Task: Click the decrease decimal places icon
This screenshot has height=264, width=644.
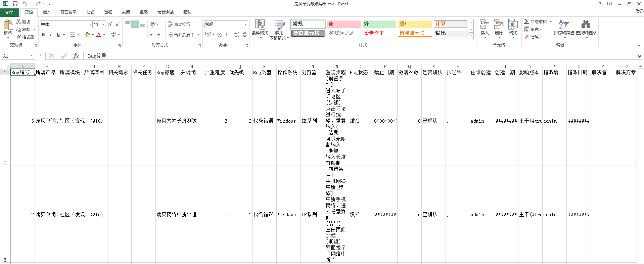Action: click(244, 35)
